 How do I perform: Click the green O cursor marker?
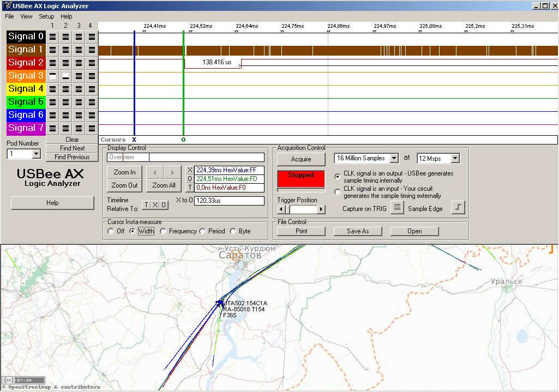[183, 140]
